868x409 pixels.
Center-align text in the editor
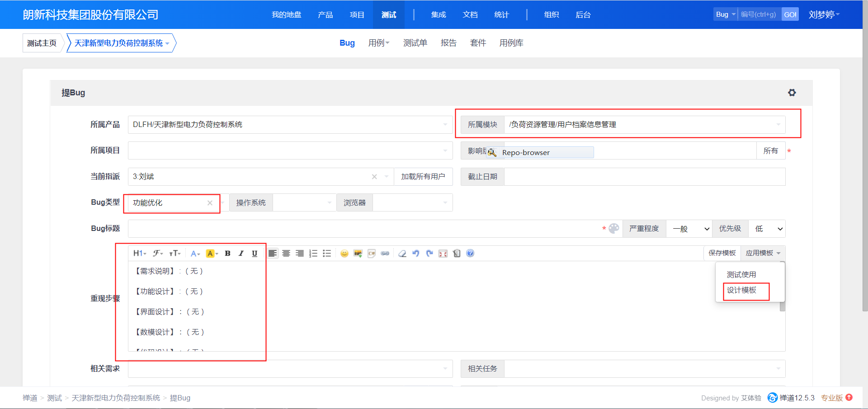point(286,254)
